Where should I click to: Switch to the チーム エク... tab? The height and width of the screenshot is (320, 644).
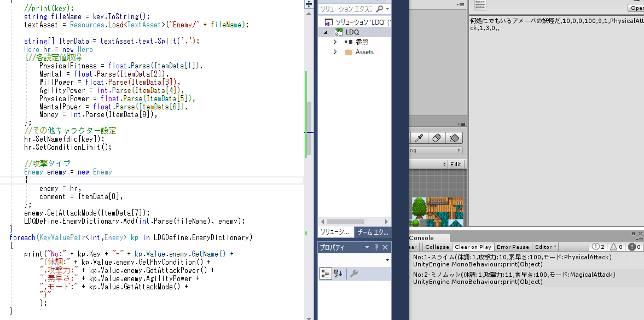coord(373,232)
